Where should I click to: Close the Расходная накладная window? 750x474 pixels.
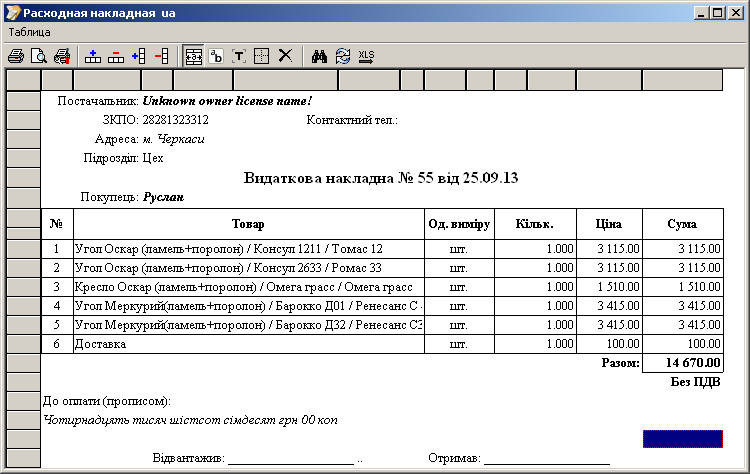pyautogui.click(x=735, y=13)
